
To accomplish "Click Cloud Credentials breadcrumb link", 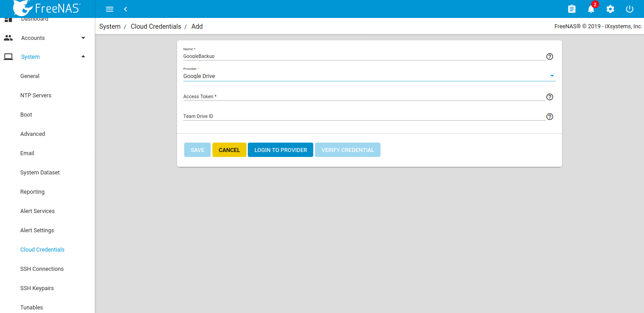I will 156,26.
